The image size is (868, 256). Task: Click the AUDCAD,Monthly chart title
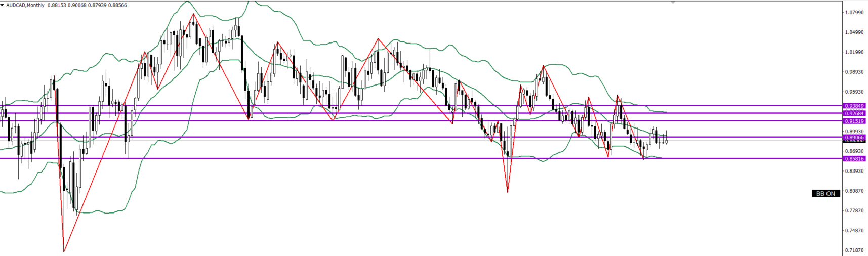pos(25,5)
